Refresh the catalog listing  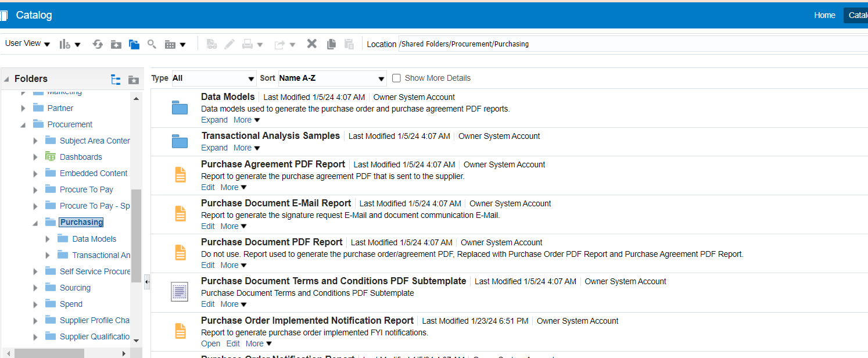click(98, 44)
